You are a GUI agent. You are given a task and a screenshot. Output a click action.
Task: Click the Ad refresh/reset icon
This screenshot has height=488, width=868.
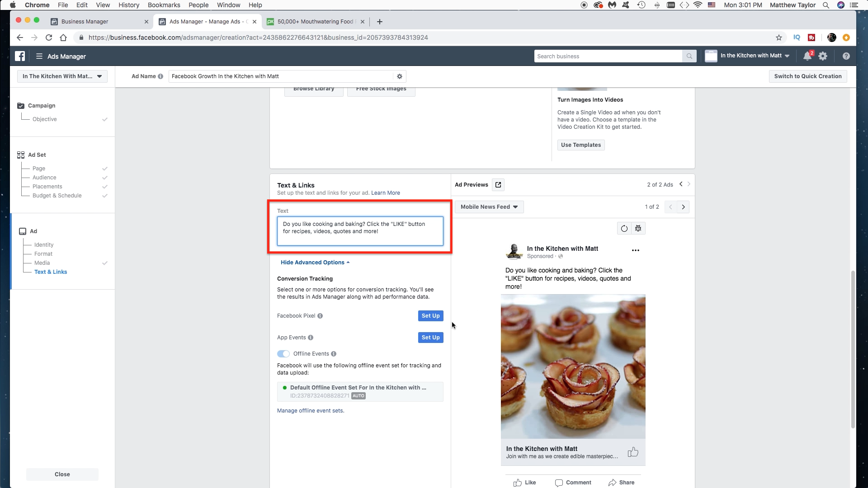point(624,228)
